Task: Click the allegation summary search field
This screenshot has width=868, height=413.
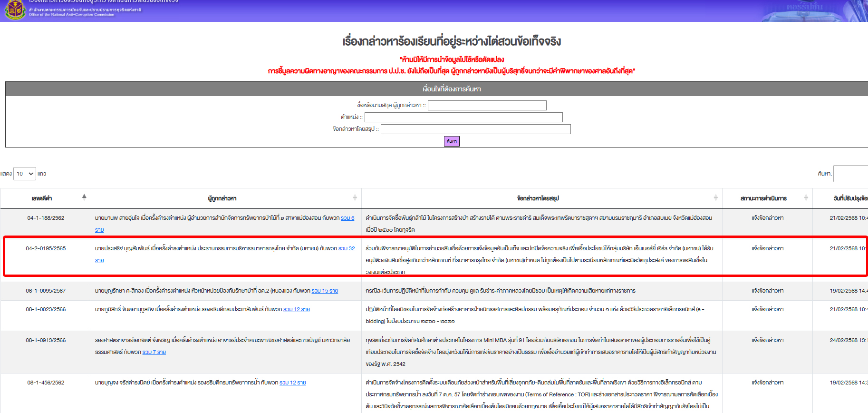Action: (475, 129)
